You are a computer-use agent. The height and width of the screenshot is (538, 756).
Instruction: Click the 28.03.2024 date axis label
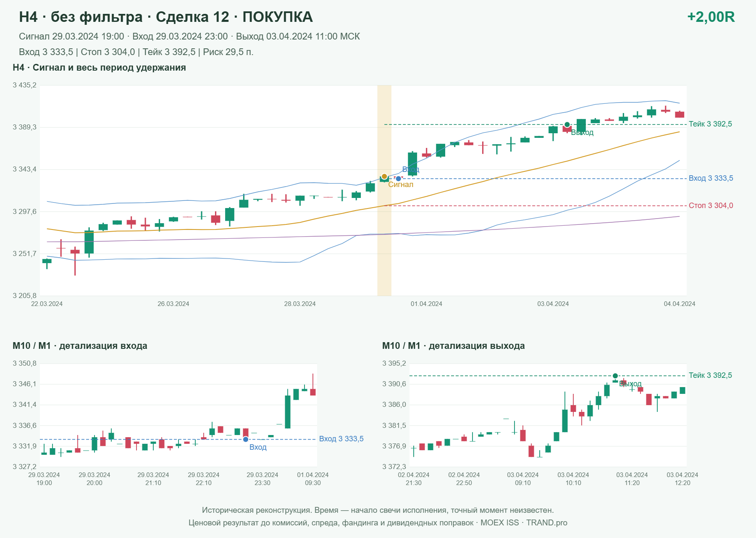(x=300, y=304)
